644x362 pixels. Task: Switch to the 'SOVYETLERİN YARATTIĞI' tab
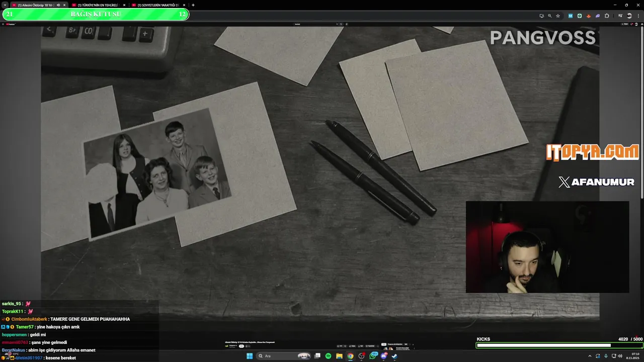158,5
